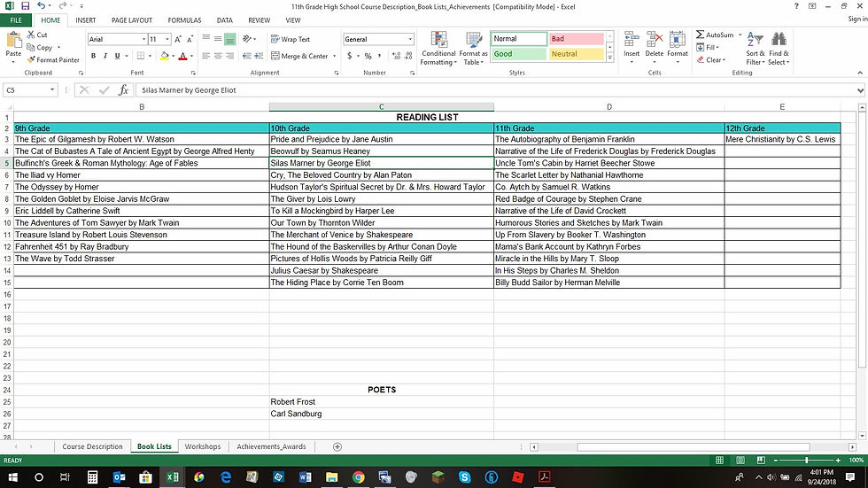Increase font size with the large A icon
The image size is (868, 488).
(178, 39)
